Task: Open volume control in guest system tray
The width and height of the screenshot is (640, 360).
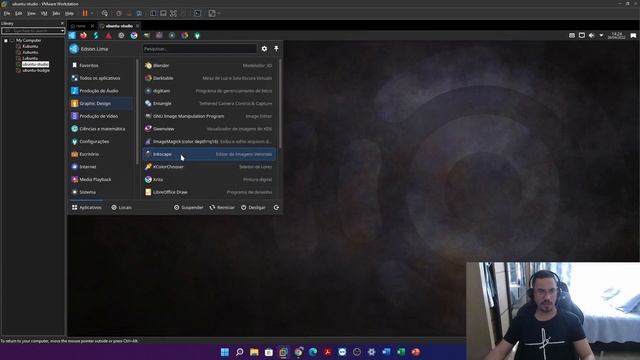Action: coord(591,36)
